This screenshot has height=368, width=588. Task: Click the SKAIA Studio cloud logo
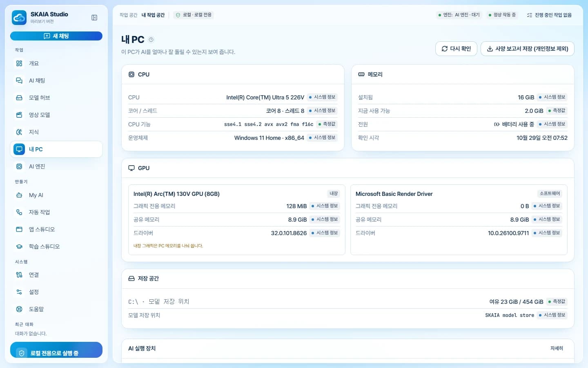pyautogui.click(x=19, y=18)
